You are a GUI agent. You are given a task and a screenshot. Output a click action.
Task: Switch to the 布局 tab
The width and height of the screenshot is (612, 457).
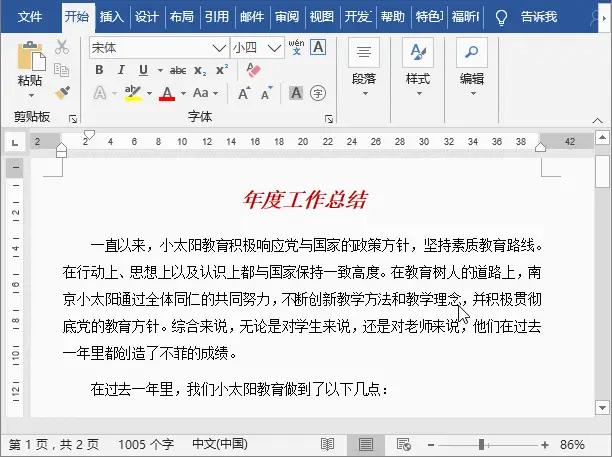pos(181,17)
